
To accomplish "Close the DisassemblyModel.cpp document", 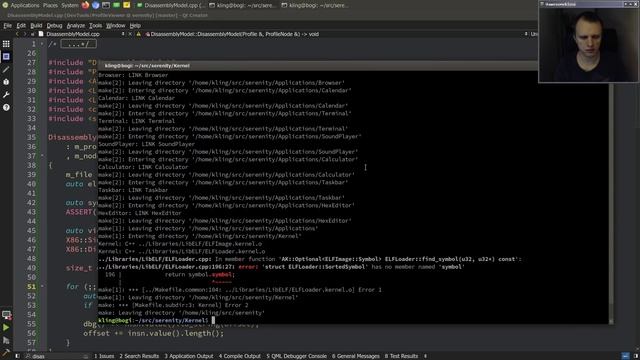I will coord(130,34).
